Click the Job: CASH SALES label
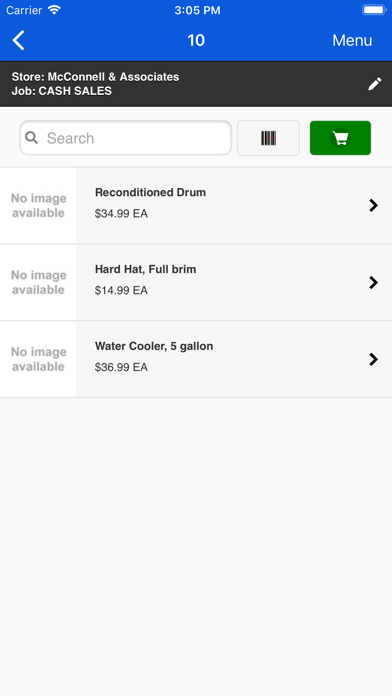392x696 pixels. click(x=62, y=91)
